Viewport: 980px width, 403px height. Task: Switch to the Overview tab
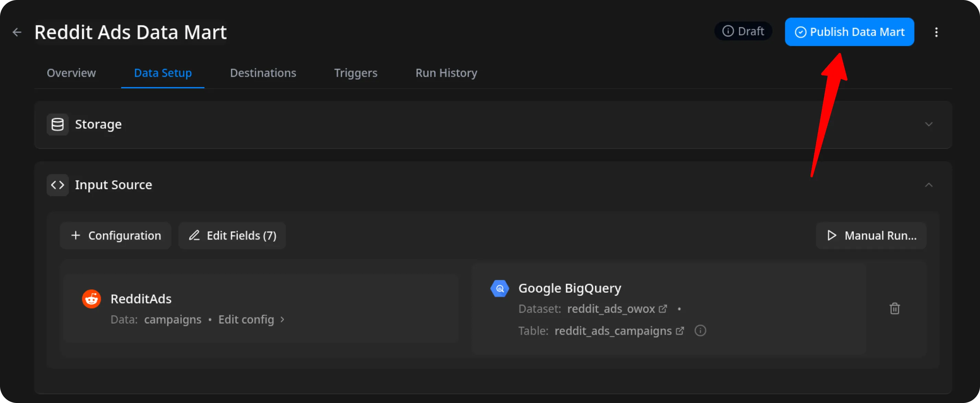[71, 73]
